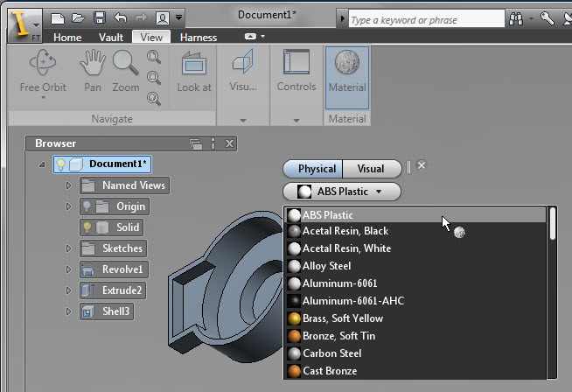
Task: Toggle the Document1 lightbulb visibility
Action: [x=61, y=164]
